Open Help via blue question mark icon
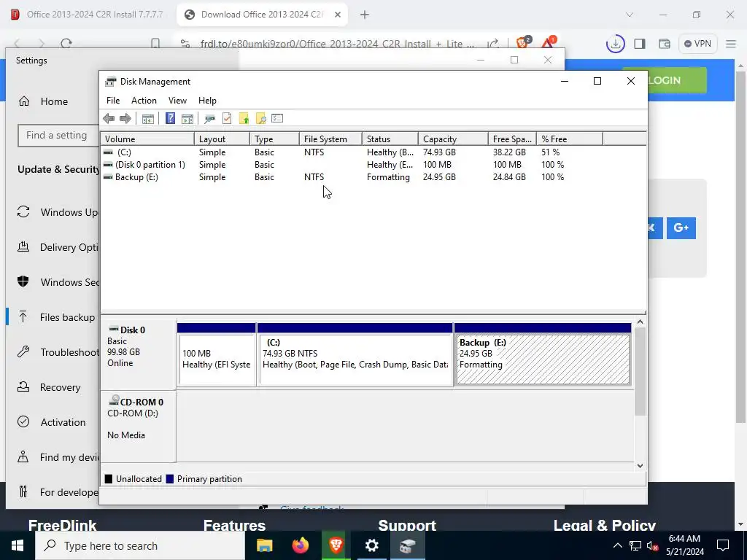The width and height of the screenshot is (747, 560). 170,119
